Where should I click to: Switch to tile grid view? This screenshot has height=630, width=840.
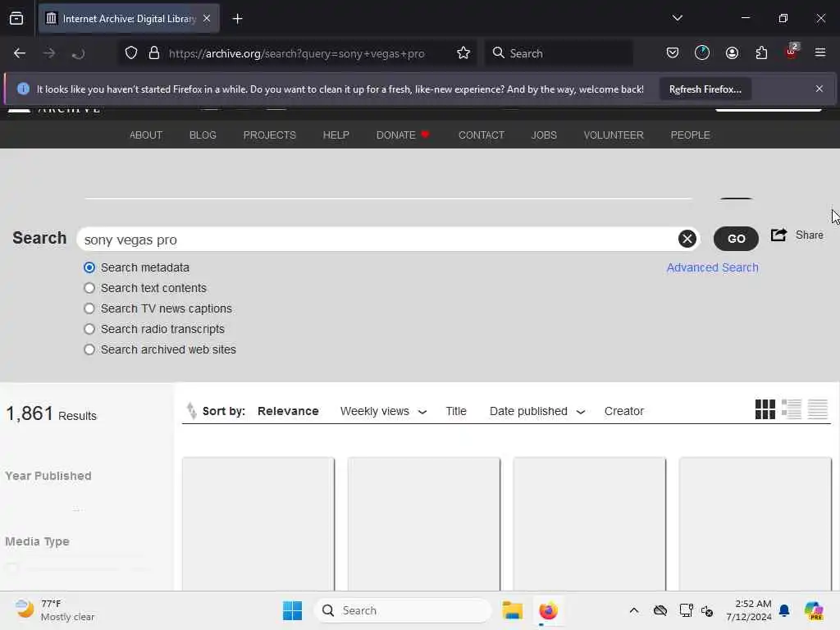[x=765, y=409]
